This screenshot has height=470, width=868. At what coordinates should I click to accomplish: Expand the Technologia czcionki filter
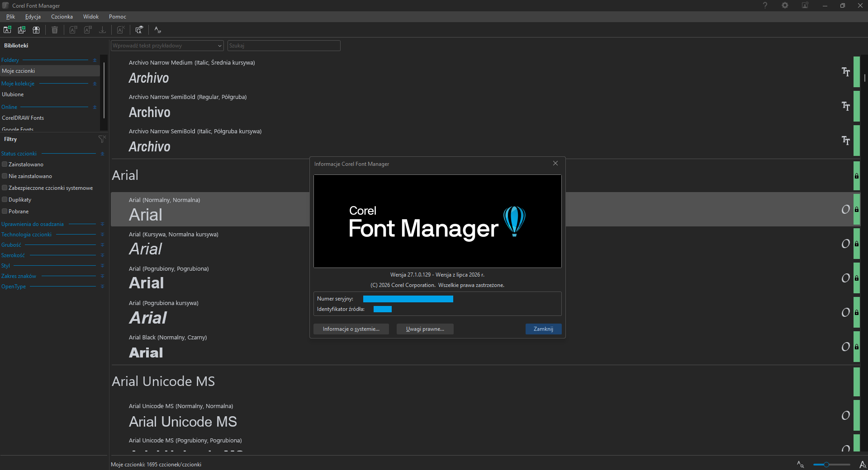[x=102, y=235]
